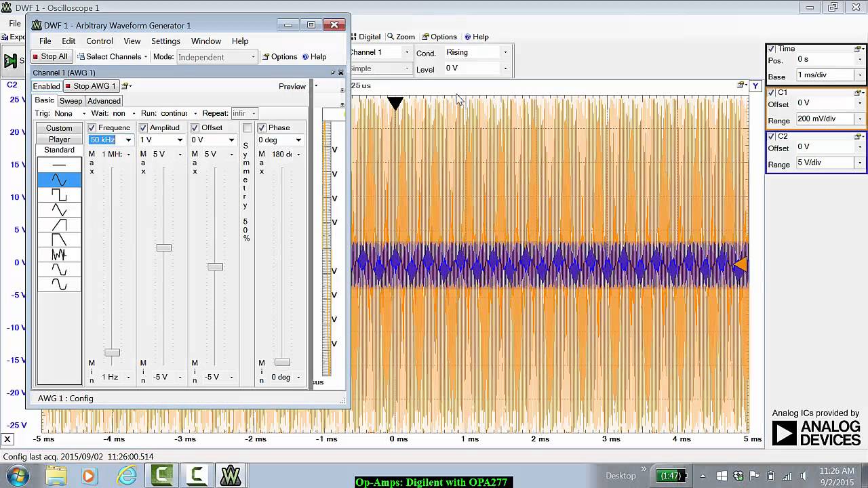Pin the Channel 1 (AWG 1) panel
Viewport: 868px width, 488px height.
pos(333,73)
